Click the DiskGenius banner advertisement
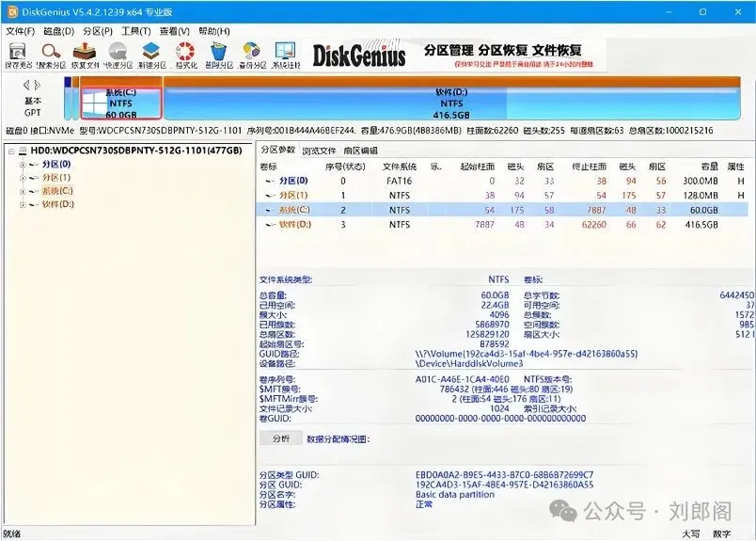This screenshot has height=541, width=756. coord(456,55)
